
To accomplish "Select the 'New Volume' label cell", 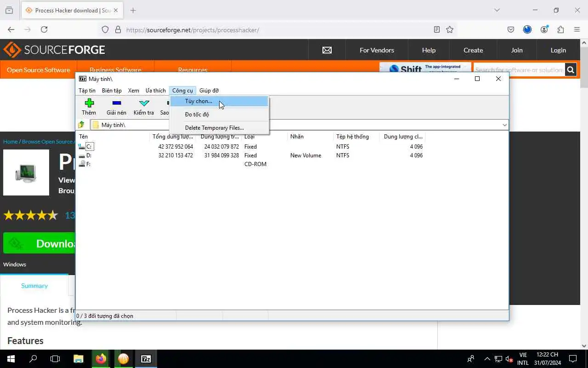I will click(x=305, y=155).
